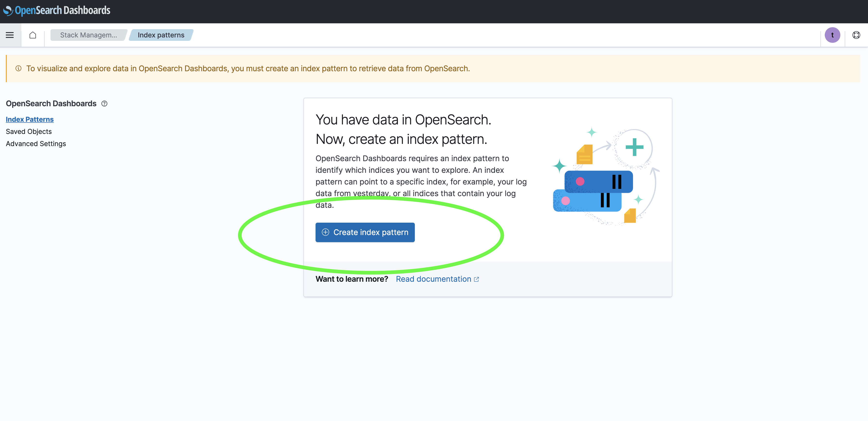Click the OpenSearch Dashboards logo
Screen dimensions: 868x421
pyautogui.click(x=57, y=10)
